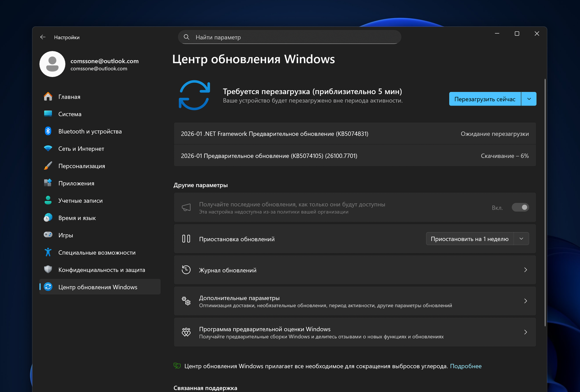Click the Другие параметры section heading
The image size is (580, 392).
click(x=200, y=185)
